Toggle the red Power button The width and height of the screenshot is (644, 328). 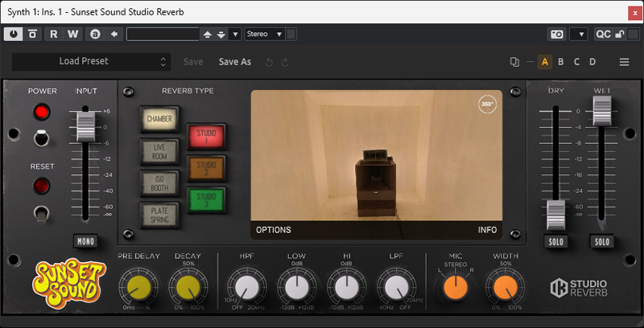(42, 112)
